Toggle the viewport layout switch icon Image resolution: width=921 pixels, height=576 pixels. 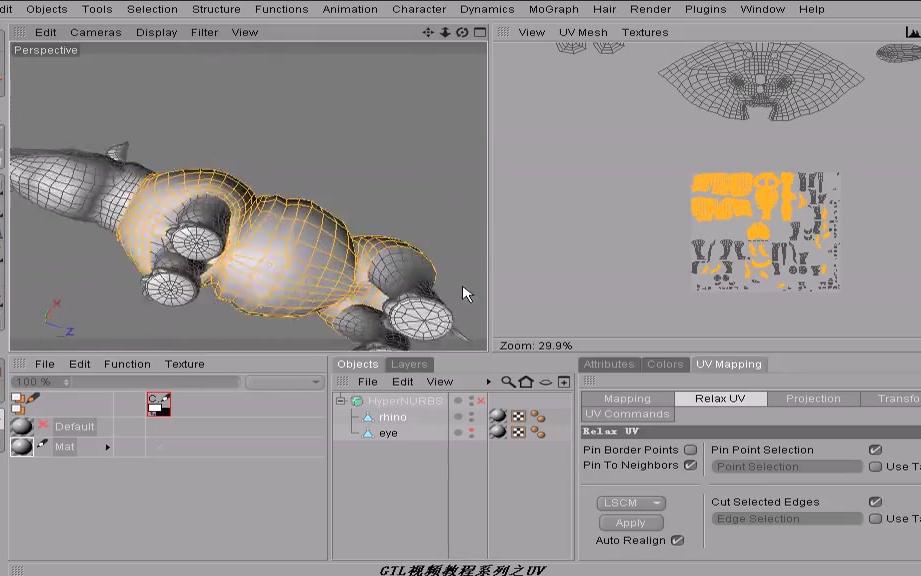coord(478,32)
